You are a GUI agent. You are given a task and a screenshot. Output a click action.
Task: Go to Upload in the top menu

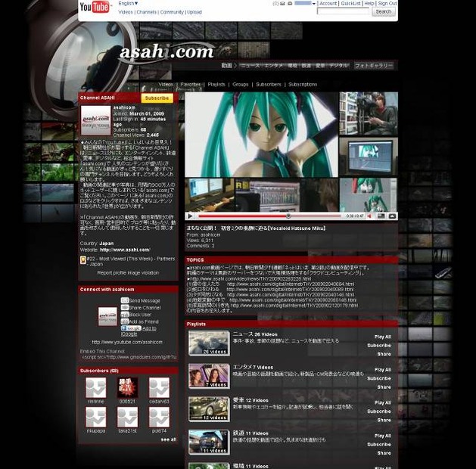tap(194, 12)
